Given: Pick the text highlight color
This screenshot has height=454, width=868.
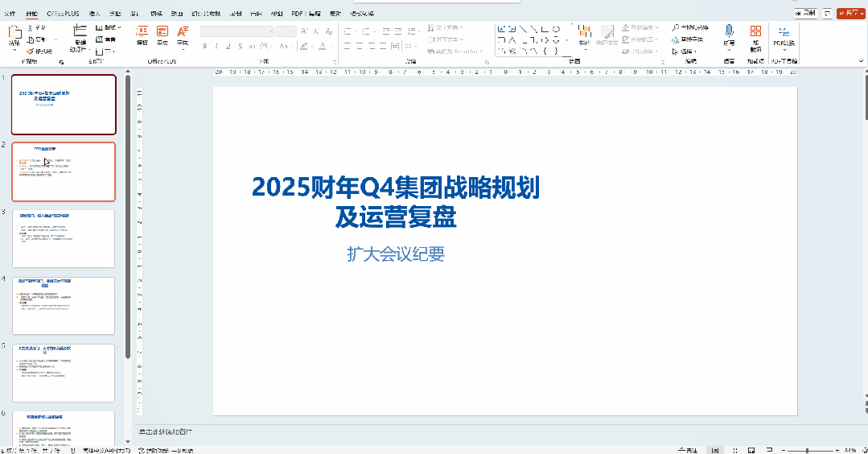Looking at the screenshot, I should click(303, 46).
